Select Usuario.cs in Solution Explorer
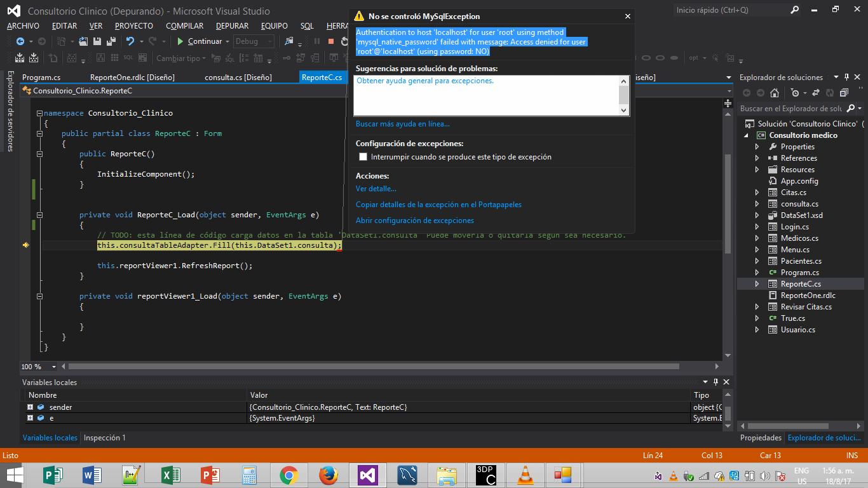The image size is (868, 488). pos(797,330)
